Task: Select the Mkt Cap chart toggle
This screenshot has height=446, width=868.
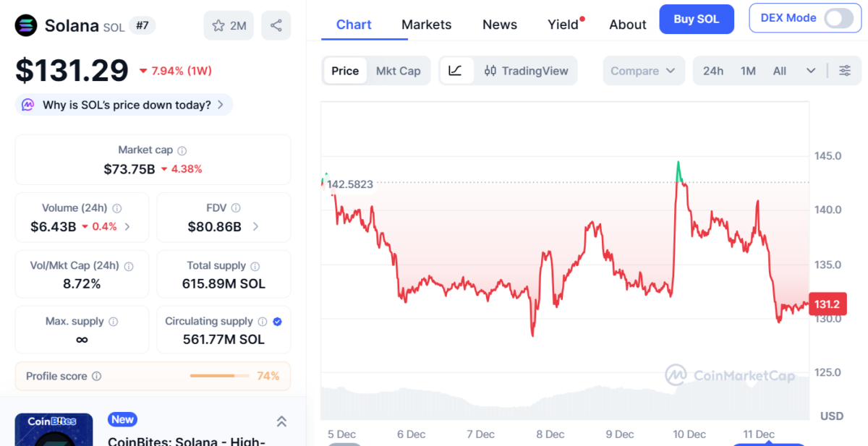Action: [398, 71]
